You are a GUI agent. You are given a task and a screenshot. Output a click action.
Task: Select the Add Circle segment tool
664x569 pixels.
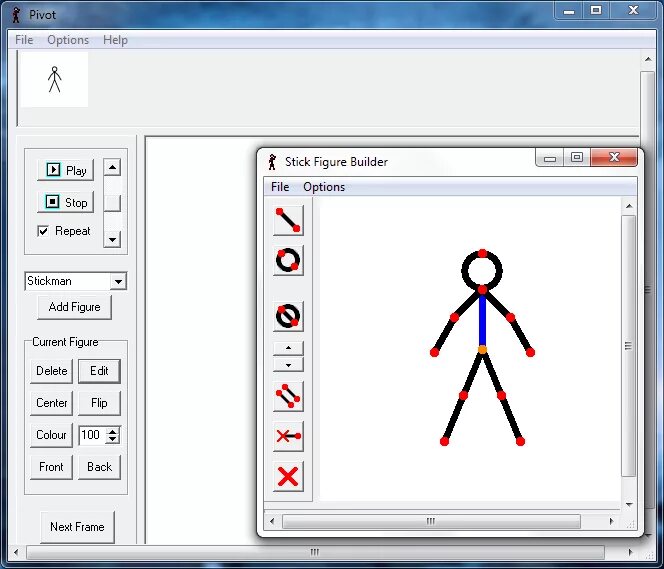(288, 260)
